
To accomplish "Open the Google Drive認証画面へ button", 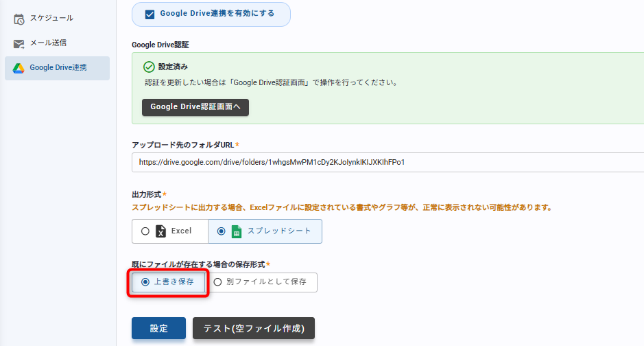I will pyautogui.click(x=195, y=107).
